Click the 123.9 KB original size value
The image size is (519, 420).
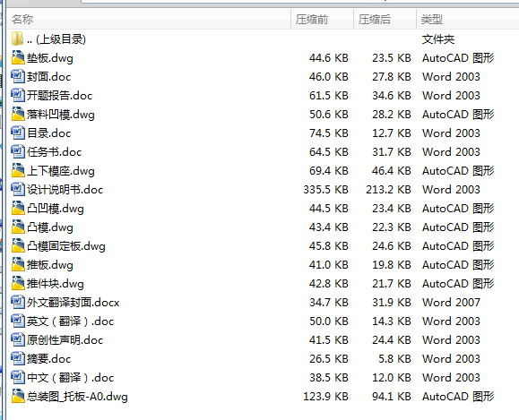(x=326, y=396)
